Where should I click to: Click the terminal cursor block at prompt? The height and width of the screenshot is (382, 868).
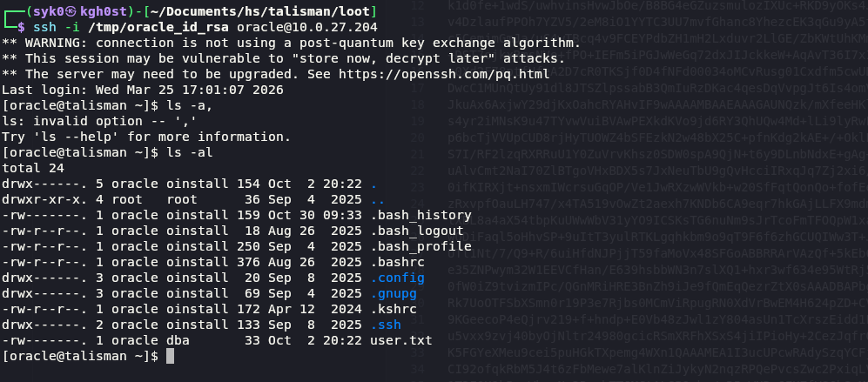pyautogui.click(x=170, y=356)
